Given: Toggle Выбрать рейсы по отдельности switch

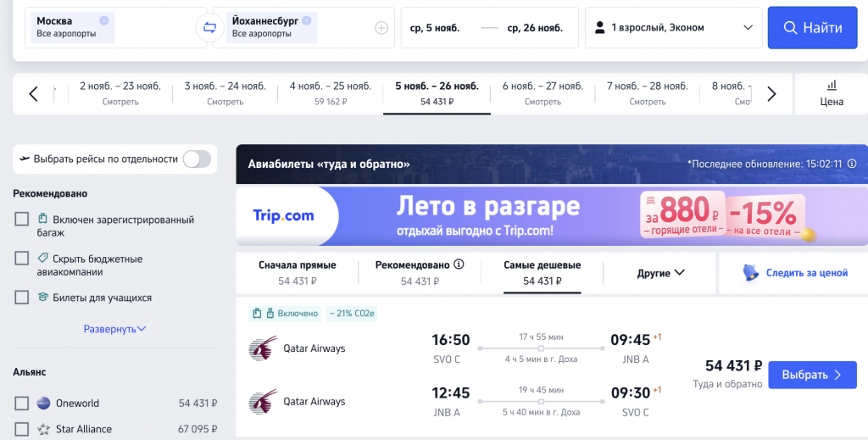Looking at the screenshot, I should click(197, 159).
